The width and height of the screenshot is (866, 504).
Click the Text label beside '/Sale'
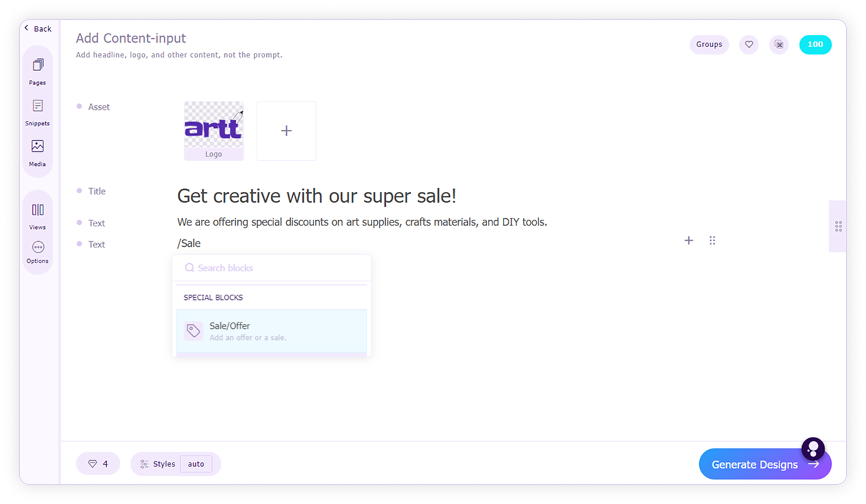click(97, 244)
